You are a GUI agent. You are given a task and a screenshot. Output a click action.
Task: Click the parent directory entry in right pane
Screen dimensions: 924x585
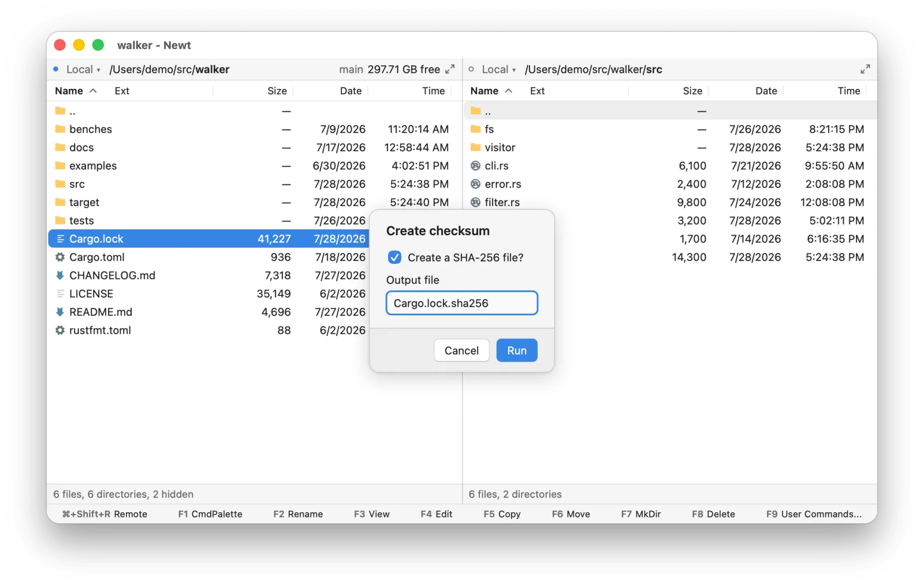[670, 111]
